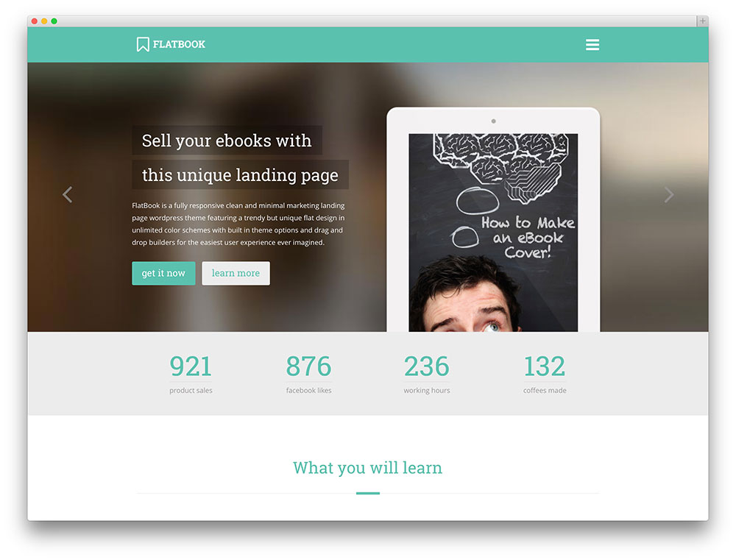The width and height of the screenshot is (736, 560).
Task: Click the "get it now" button
Action: (x=163, y=273)
